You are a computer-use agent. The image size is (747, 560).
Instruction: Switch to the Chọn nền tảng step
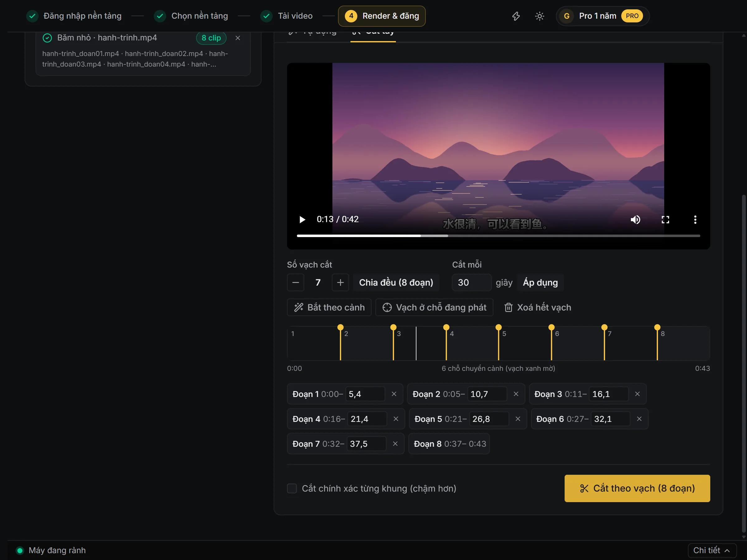[x=191, y=16]
